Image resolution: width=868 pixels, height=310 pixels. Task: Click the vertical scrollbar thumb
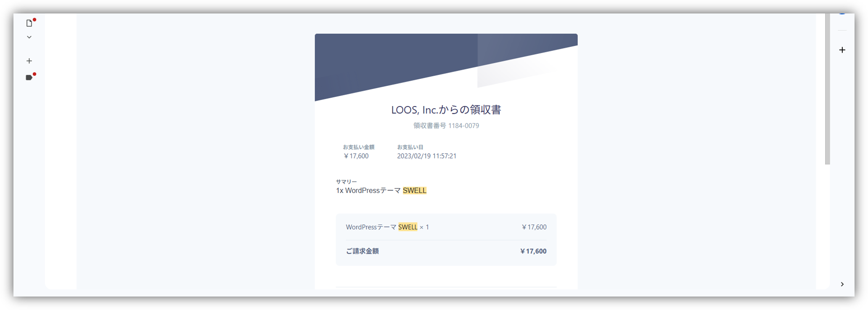coord(827,89)
